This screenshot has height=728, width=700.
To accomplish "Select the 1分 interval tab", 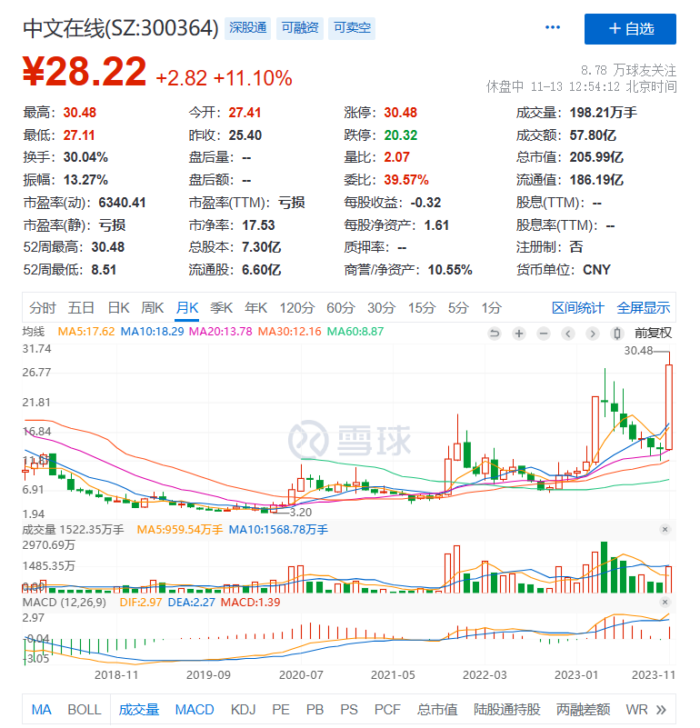I will click(x=492, y=308).
